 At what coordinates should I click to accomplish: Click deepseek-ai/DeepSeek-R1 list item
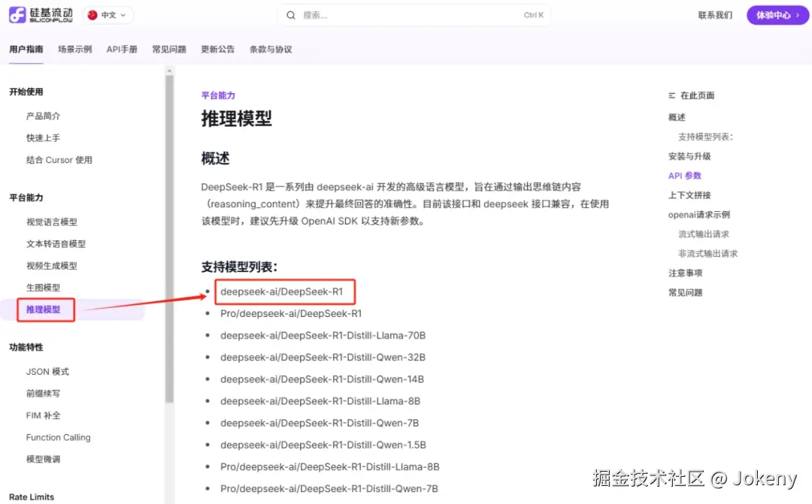tap(281, 291)
